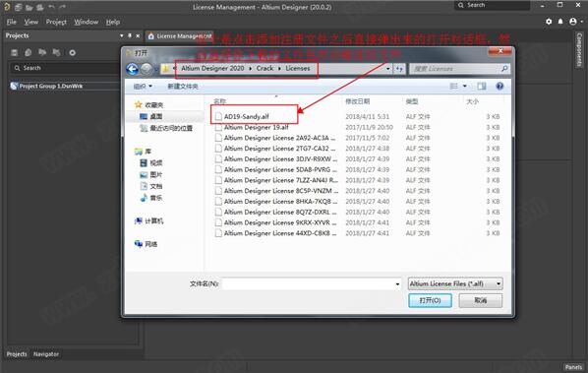Select Altium Designer 19.alf file
588x373 pixels.
(256, 127)
